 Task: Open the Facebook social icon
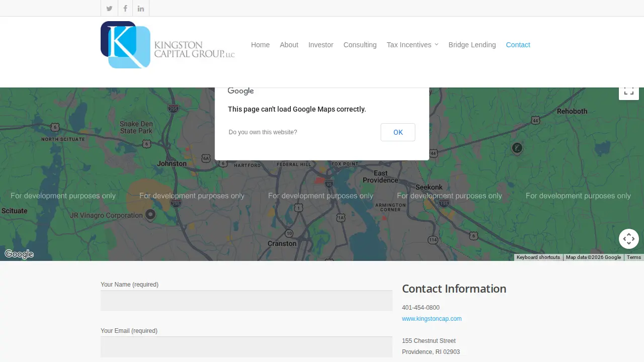[x=125, y=9]
